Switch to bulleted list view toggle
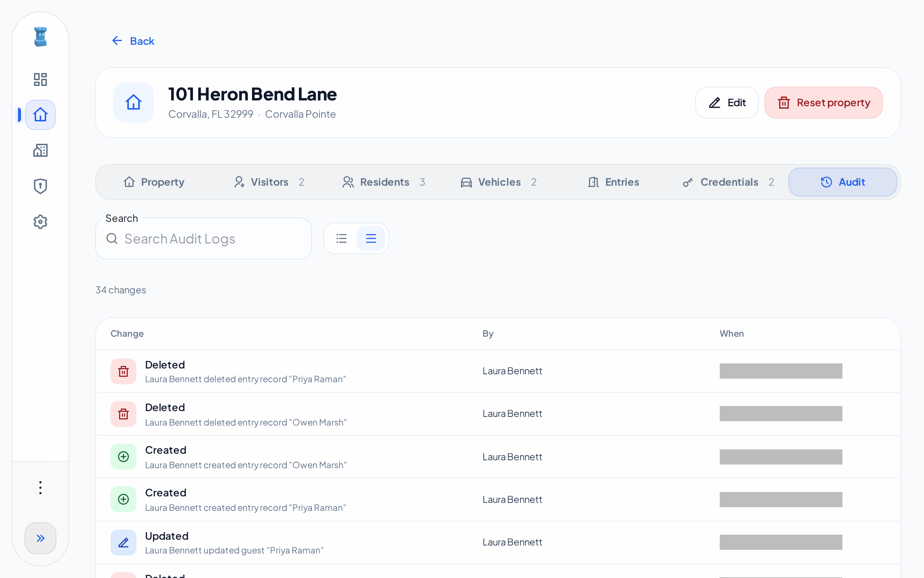The image size is (924, 578). (341, 238)
